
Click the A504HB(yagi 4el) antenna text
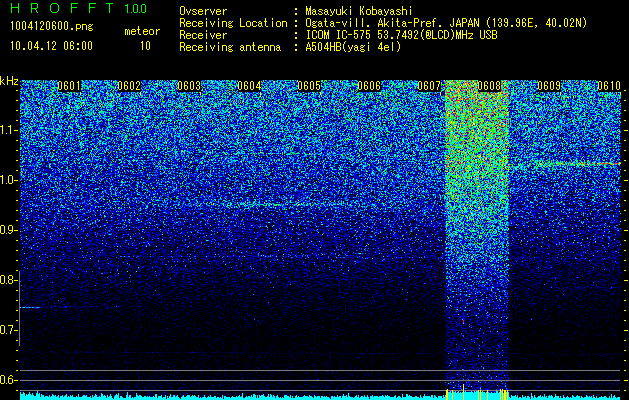(x=353, y=47)
